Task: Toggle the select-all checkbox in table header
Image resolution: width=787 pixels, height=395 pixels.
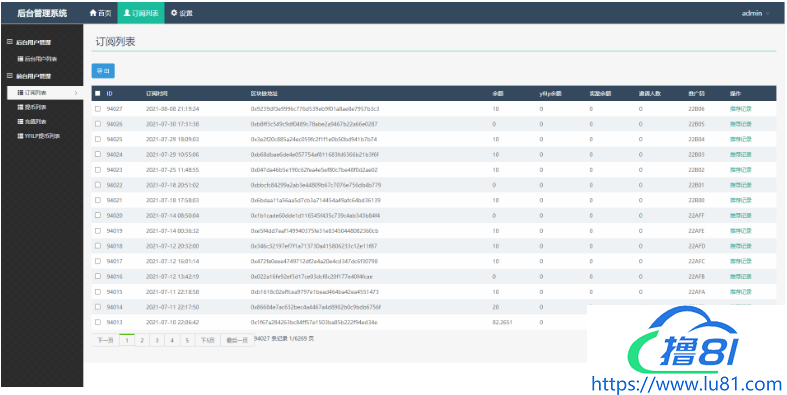Action: pos(98,93)
